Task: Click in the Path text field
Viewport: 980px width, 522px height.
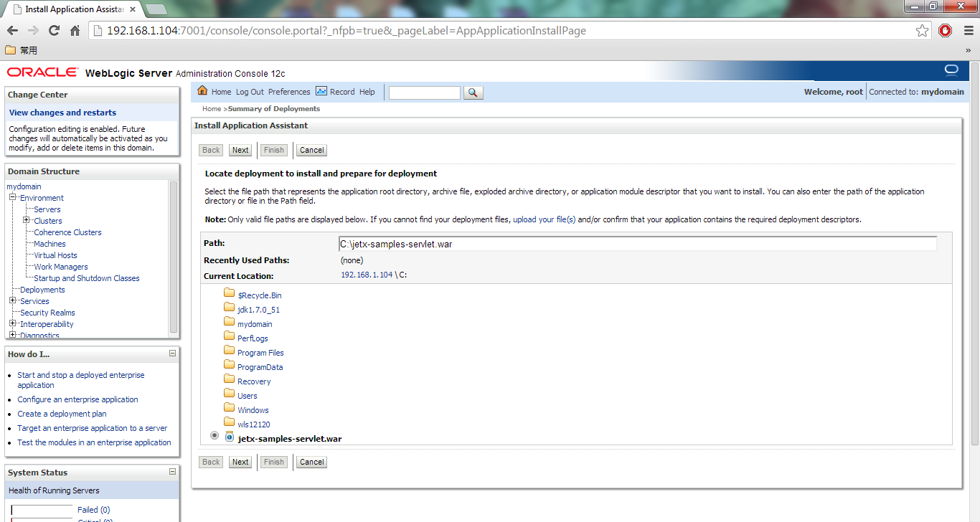Action: (x=638, y=244)
